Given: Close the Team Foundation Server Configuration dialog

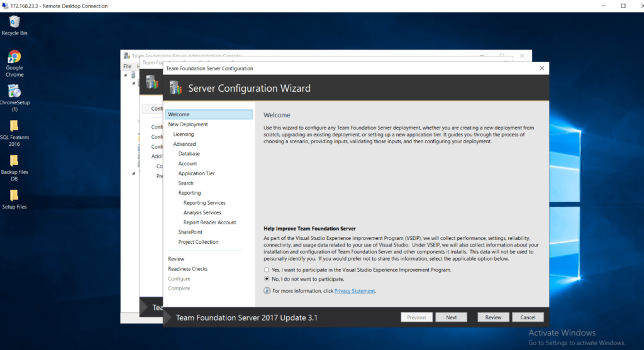Looking at the screenshot, I should [541, 68].
